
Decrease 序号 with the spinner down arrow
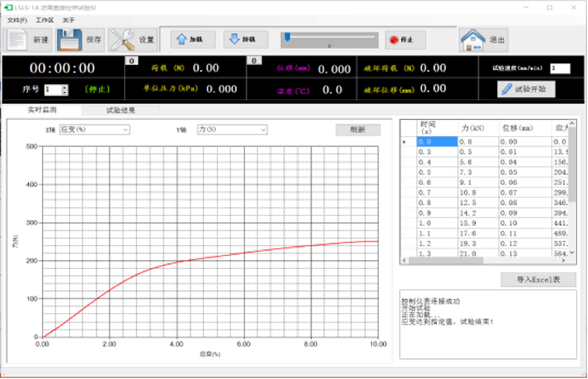[64, 93]
